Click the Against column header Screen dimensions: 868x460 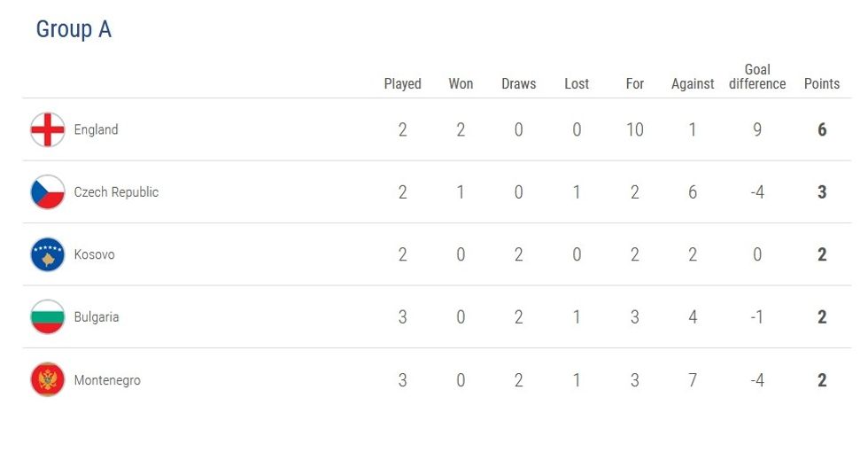693,84
